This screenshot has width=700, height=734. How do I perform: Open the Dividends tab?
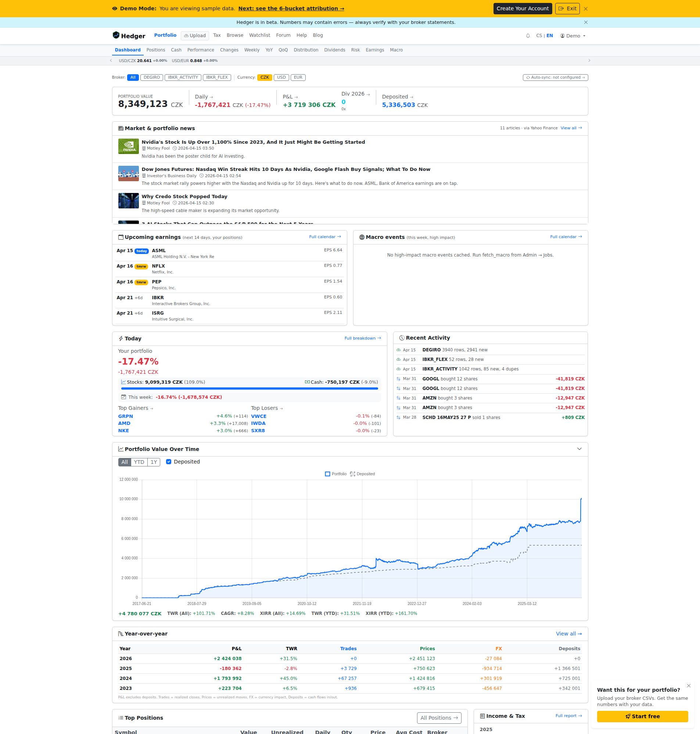pyautogui.click(x=335, y=50)
